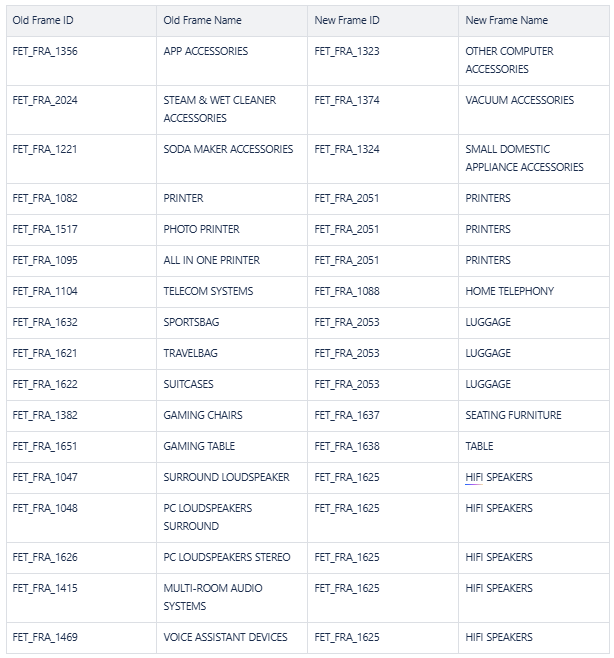Click the GAMING CHAIRS cell
Viewport: 614px width, 658px height.
tap(202, 415)
